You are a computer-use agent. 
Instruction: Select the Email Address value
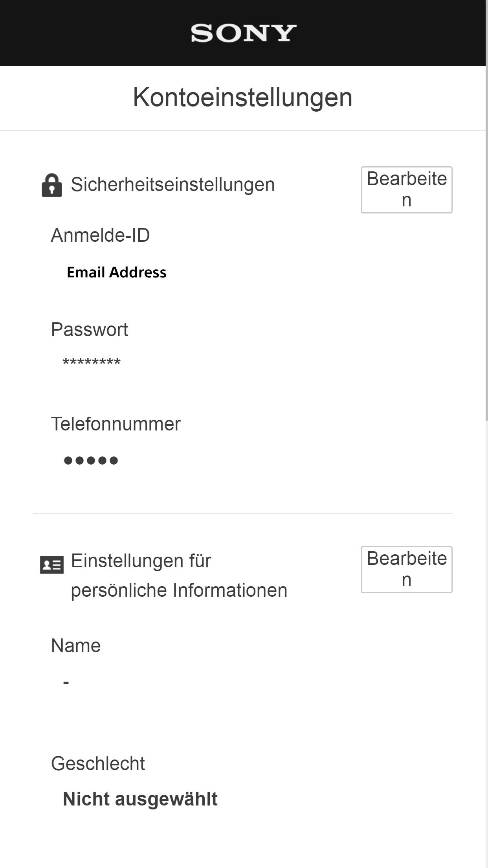click(x=116, y=272)
